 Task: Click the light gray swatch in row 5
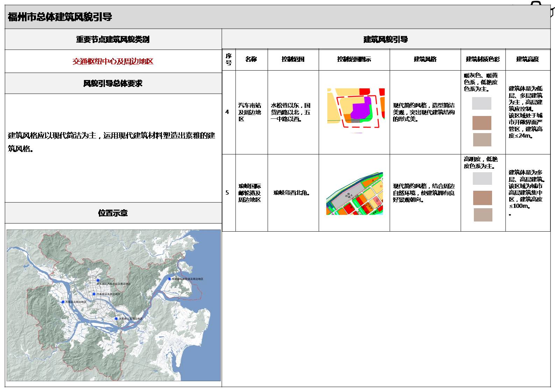(482, 179)
